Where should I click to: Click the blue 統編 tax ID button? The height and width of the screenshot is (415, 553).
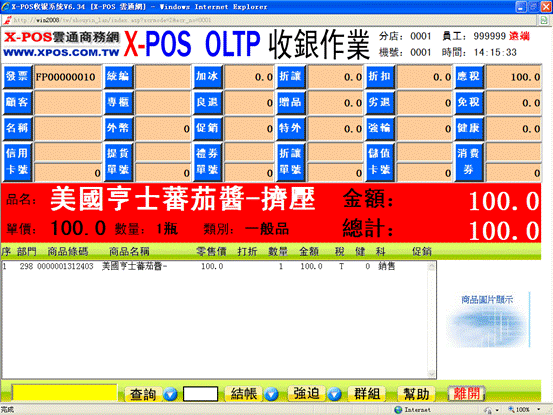click(119, 77)
